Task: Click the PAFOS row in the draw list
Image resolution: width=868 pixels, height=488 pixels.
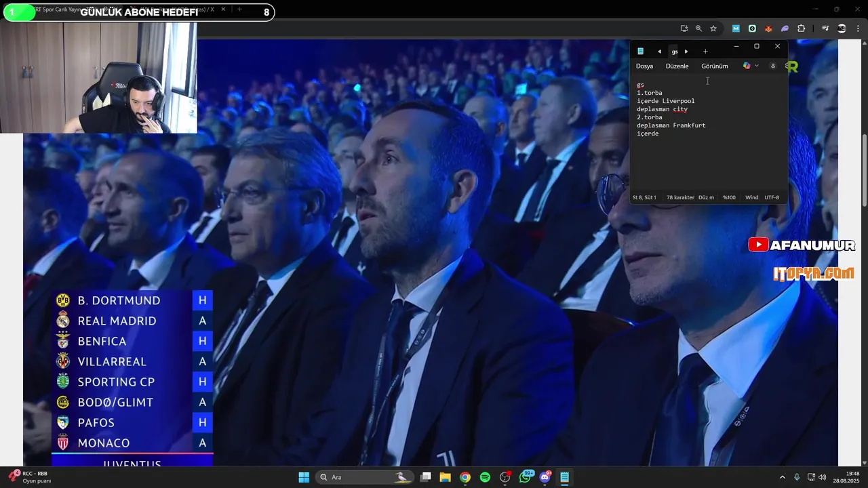Action: pos(132,422)
